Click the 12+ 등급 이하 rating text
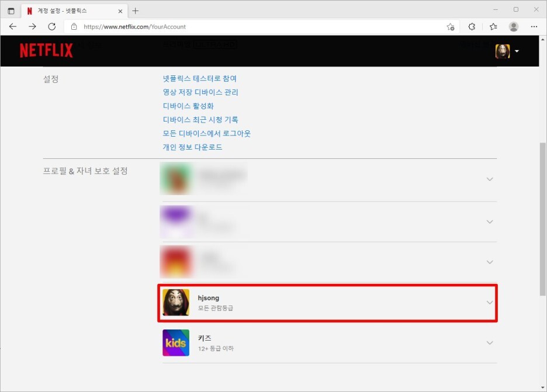 coord(216,348)
